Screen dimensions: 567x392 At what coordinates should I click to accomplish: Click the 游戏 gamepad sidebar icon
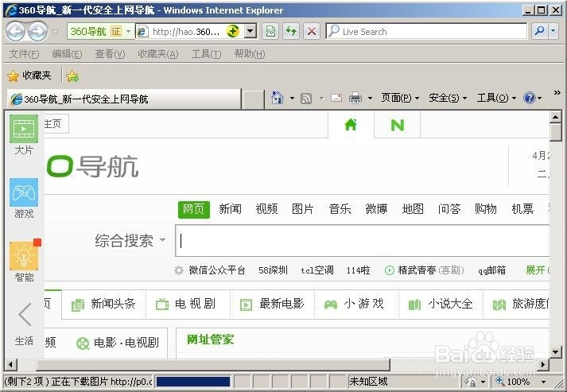[24, 192]
